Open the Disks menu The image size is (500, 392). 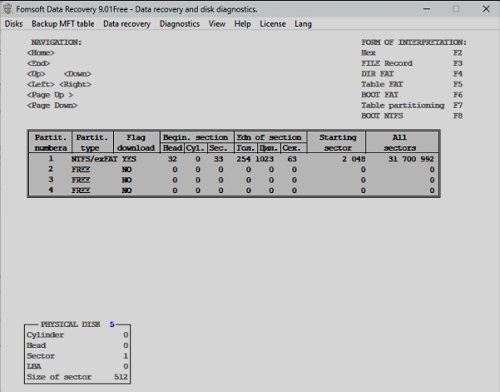[x=14, y=24]
